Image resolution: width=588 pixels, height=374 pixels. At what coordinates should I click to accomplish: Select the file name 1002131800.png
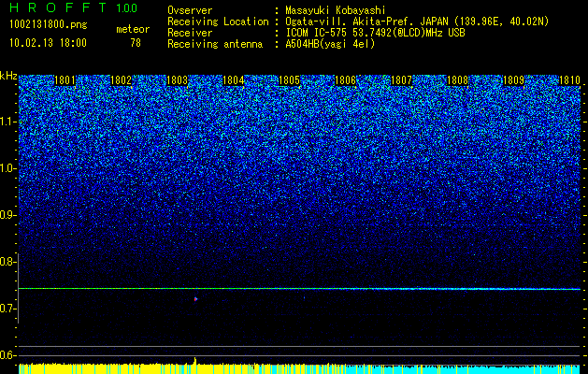point(49,24)
